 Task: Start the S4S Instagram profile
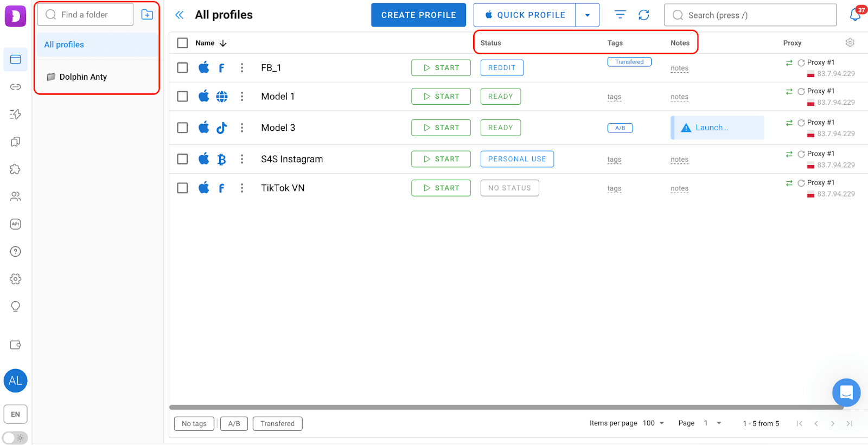tap(441, 159)
